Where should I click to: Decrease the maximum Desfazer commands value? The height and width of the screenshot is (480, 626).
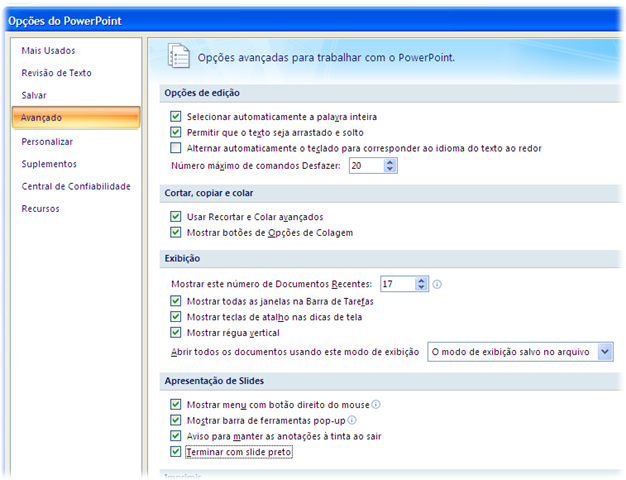tap(390, 169)
